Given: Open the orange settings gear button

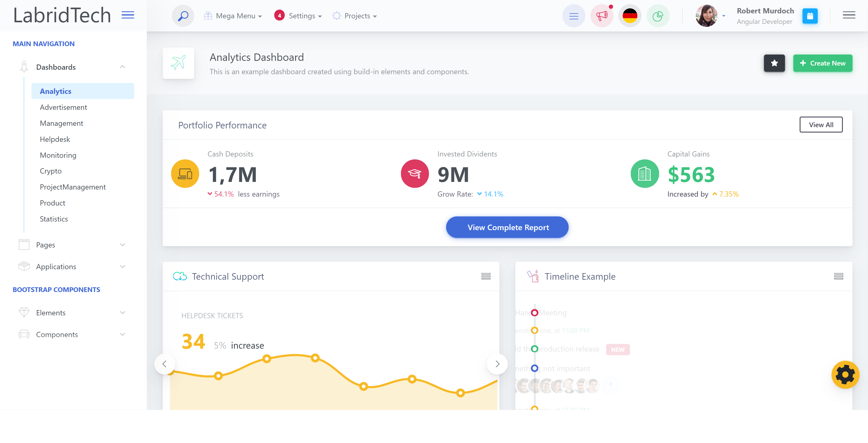Looking at the screenshot, I should point(845,375).
